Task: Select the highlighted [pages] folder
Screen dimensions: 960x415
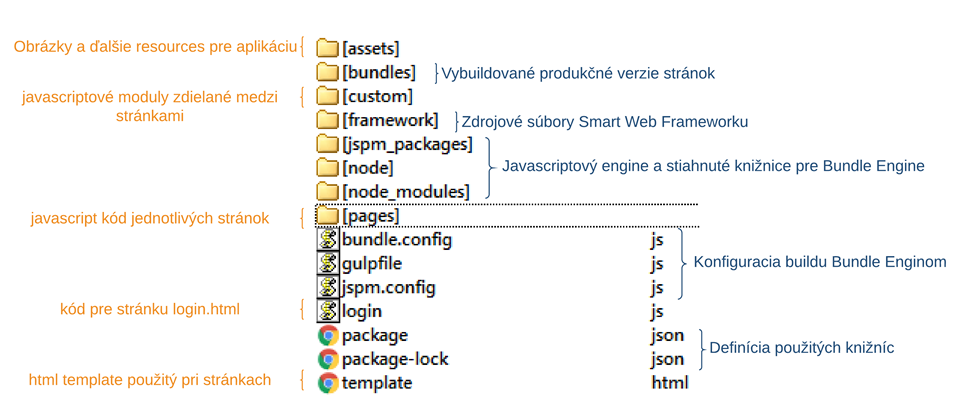Action: pyautogui.click(x=370, y=216)
